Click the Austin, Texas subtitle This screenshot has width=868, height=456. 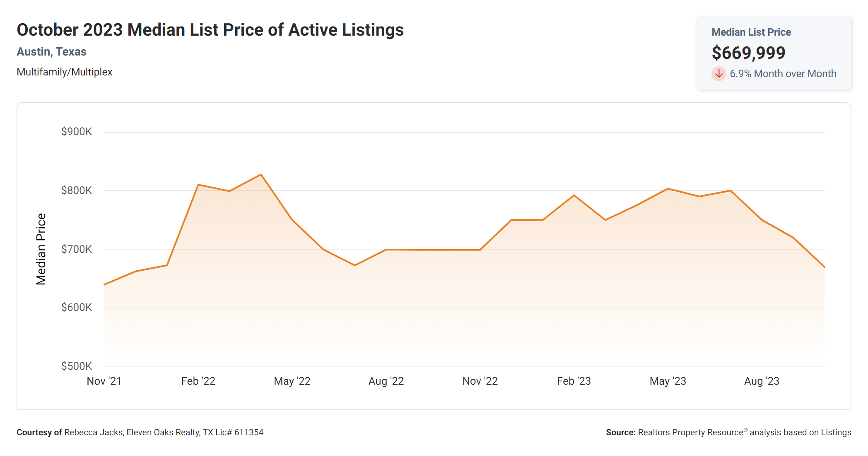pyautogui.click(x=51, y=52)
